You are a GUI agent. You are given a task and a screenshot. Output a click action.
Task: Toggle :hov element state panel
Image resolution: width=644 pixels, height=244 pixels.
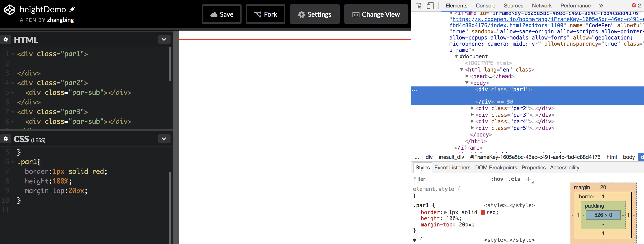(x=497, y=179)
